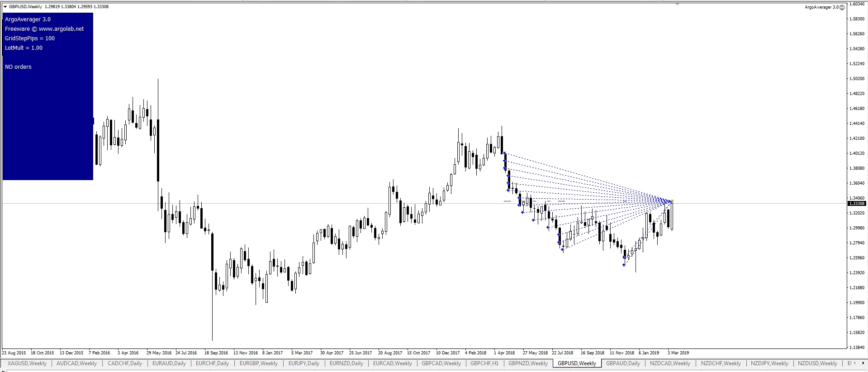Click the active GBPUSD,Weekly tab

(577, 363)
